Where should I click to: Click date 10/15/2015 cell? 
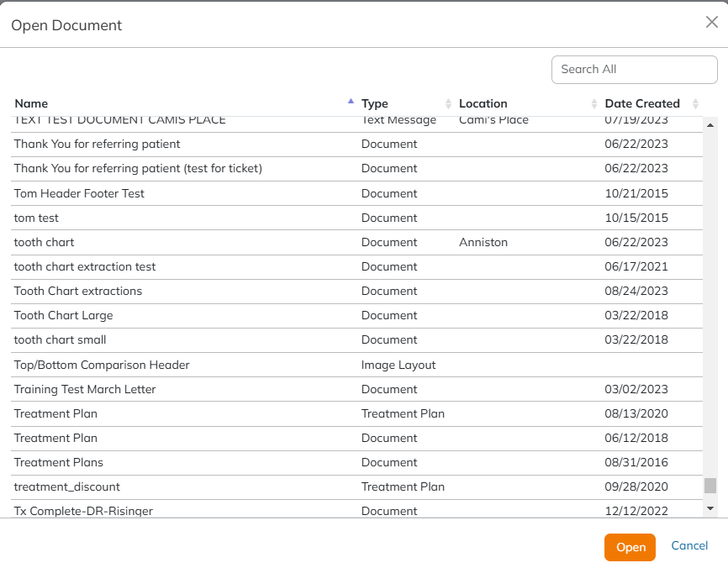coord(636,218)
